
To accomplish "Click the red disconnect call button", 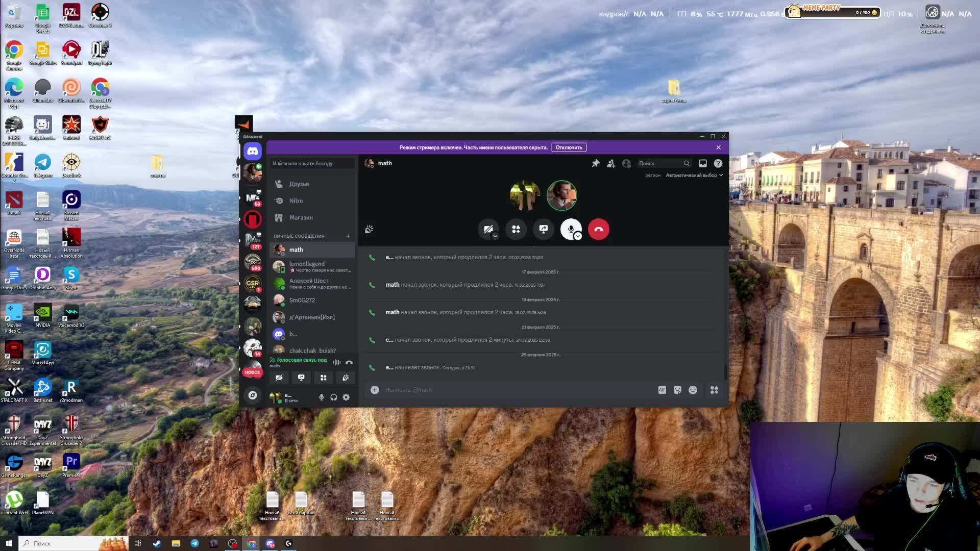I will 598,229.
